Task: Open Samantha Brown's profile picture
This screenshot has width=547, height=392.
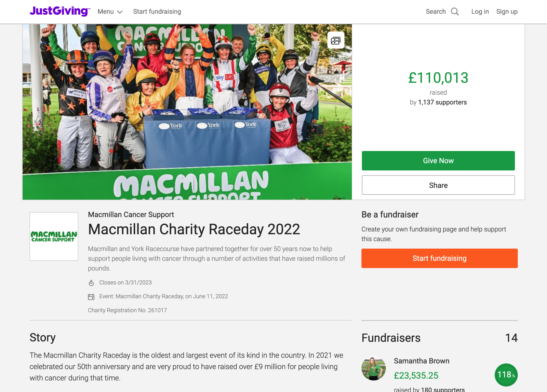Action: click(x=374, y=369)
